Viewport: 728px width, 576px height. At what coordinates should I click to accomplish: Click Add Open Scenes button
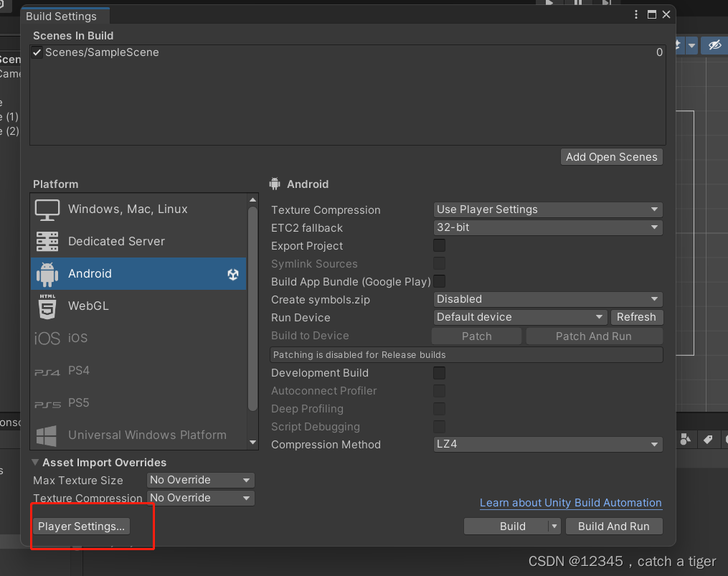tap(612, 157)
